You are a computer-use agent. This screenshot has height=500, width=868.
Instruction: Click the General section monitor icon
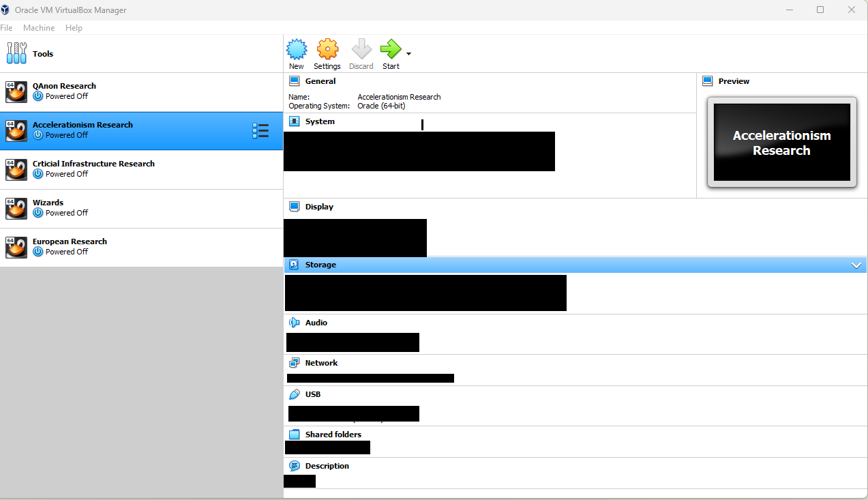[295, 81]
